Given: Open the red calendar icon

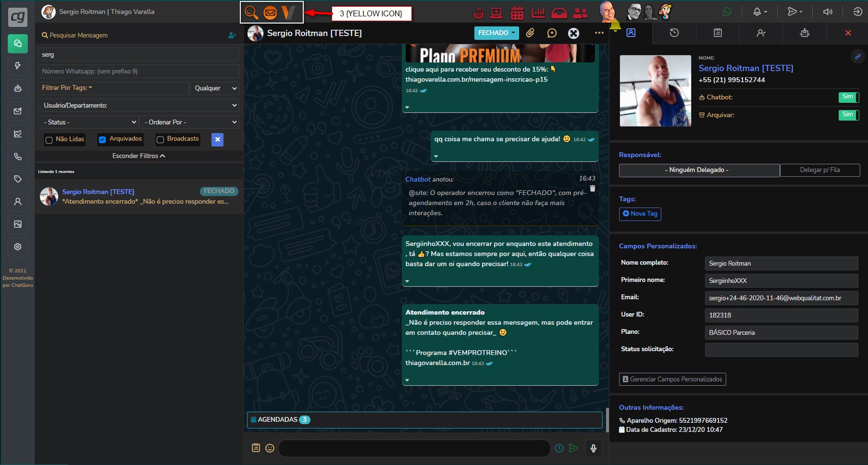Looking at the screenshot, I should click(x=517, y=12).
